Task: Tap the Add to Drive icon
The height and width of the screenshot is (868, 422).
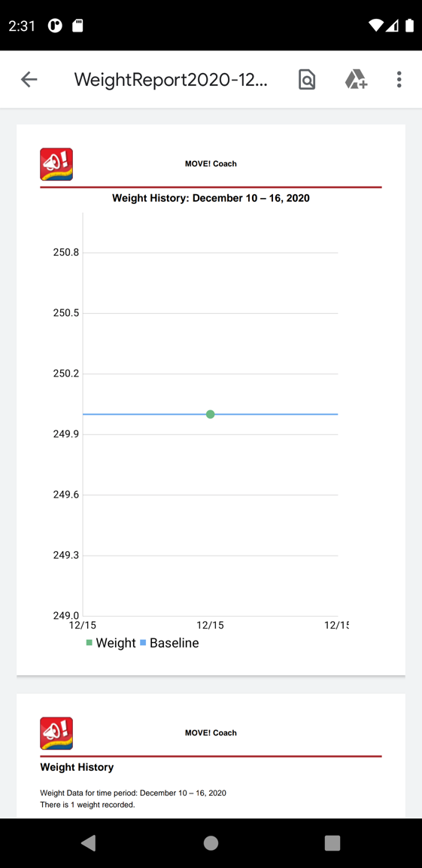Action: pyautogui.click(x=357, y=80)
